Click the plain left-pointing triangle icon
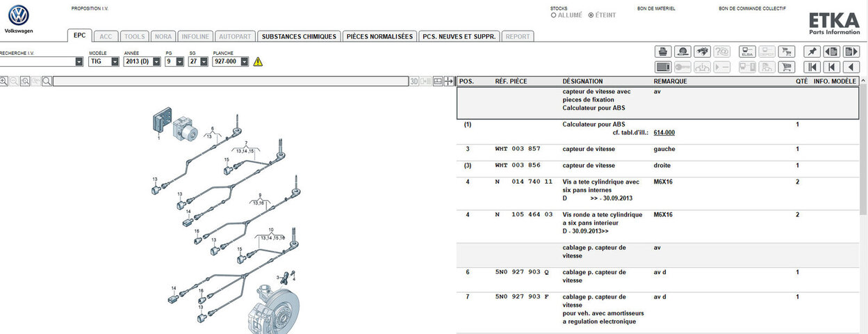 851,67
